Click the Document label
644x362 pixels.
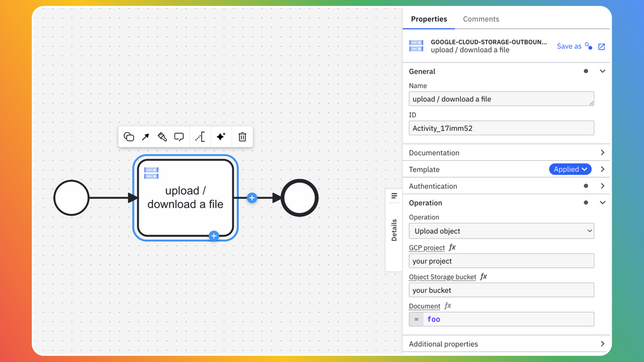coord(424,306)
